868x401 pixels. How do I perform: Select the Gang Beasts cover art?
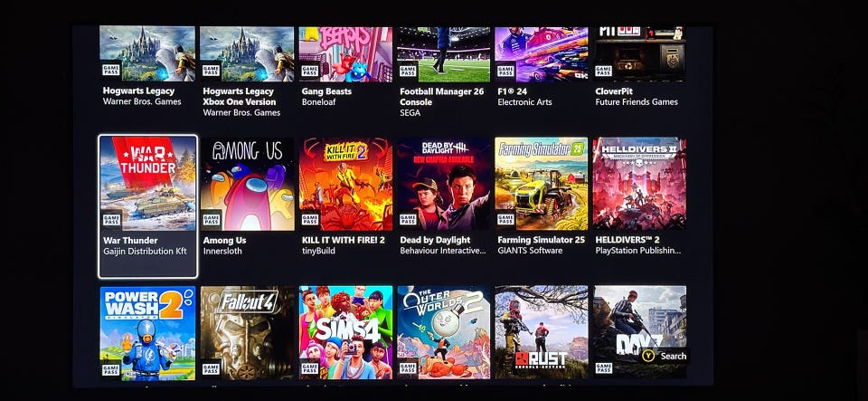(x=345, y=54)
